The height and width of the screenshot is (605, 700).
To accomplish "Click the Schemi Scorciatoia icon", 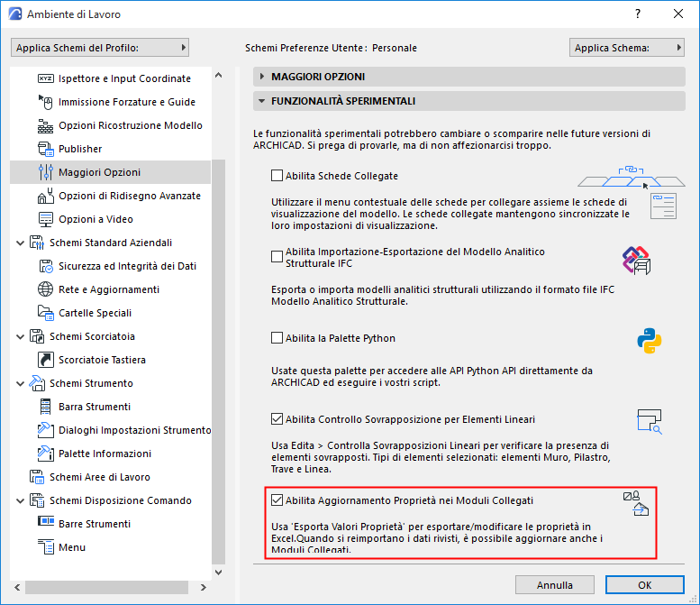I will [x=37, y=336].
